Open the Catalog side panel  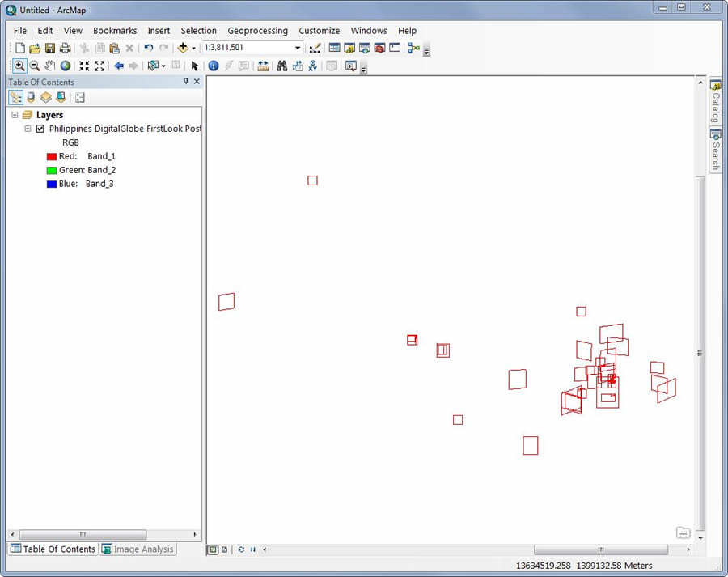[x=715, y=99]
